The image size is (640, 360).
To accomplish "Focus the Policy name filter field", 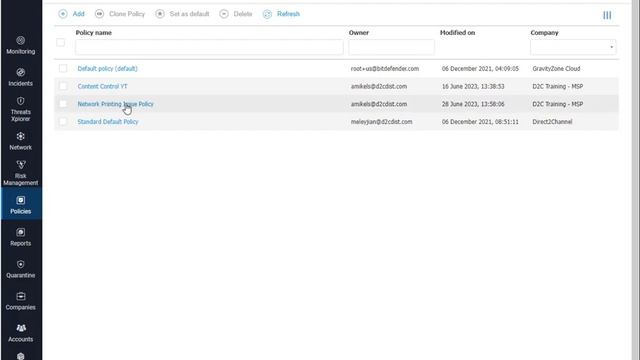I will tap(209, 47).
